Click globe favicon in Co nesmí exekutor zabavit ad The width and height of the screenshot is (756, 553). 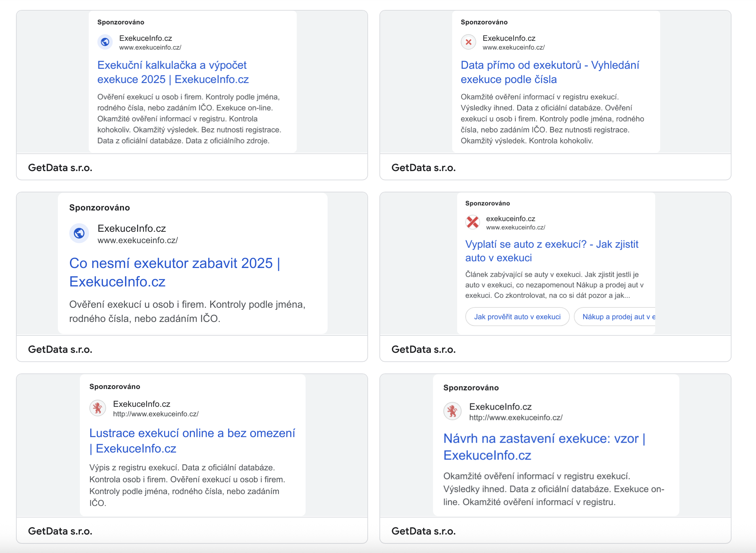[x=79, y=233]
